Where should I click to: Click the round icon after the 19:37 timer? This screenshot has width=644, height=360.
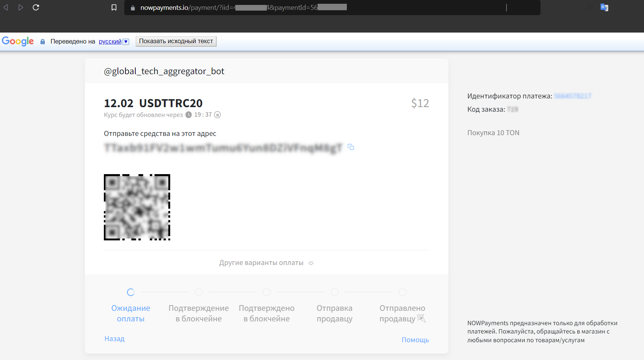[x=218, y=115]
